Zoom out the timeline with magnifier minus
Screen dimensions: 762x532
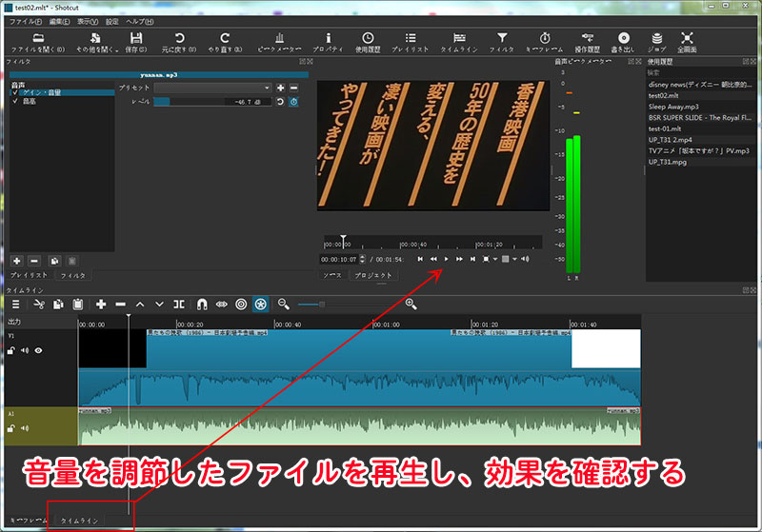283,305
